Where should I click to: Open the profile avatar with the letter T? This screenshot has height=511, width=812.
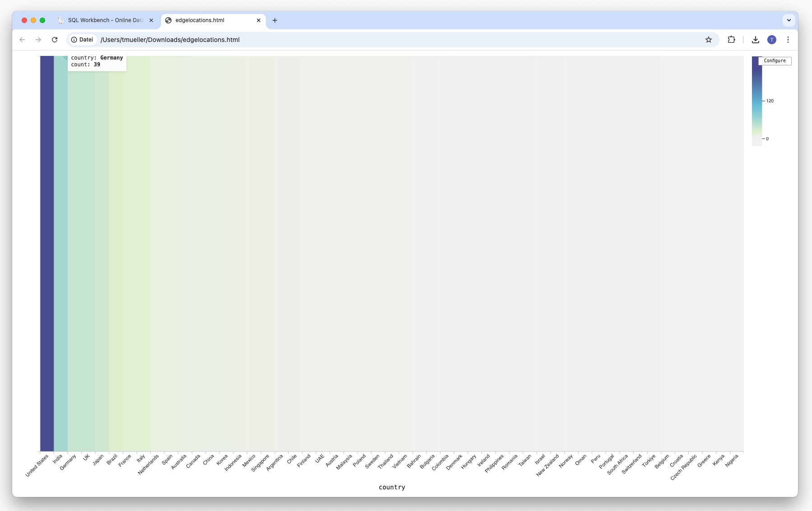(x=772, y=40)
